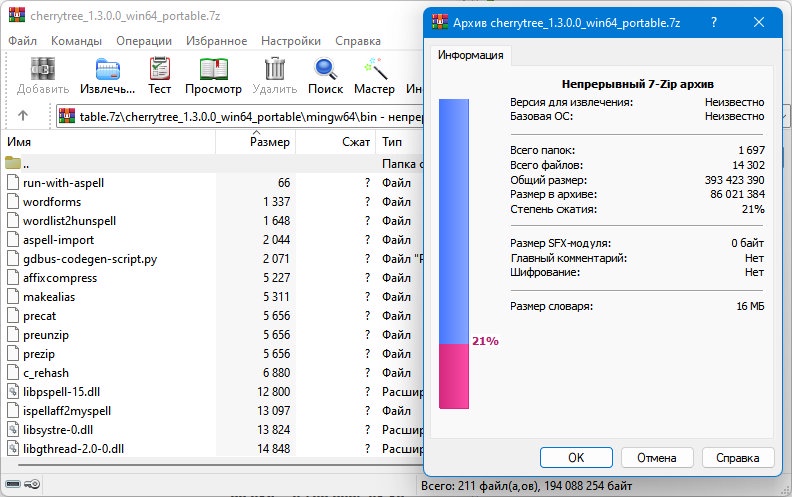Select the Информация tab
792x497 pixels.
point(470,55)
